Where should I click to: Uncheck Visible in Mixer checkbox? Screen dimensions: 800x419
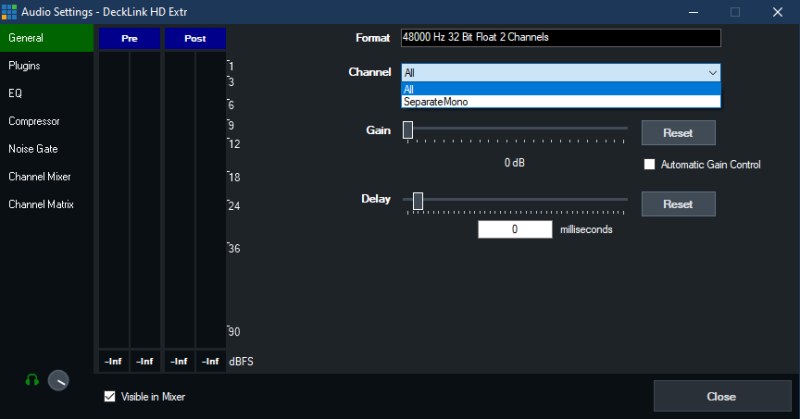(110, 397)
